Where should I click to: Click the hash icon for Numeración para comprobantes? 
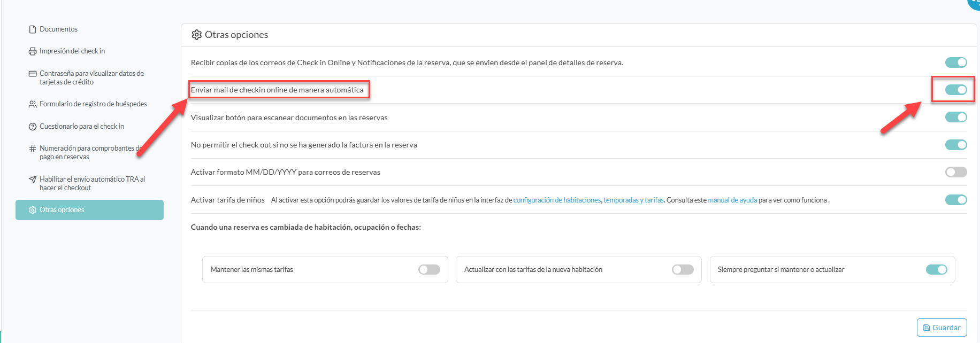click(x=33, y=149)
